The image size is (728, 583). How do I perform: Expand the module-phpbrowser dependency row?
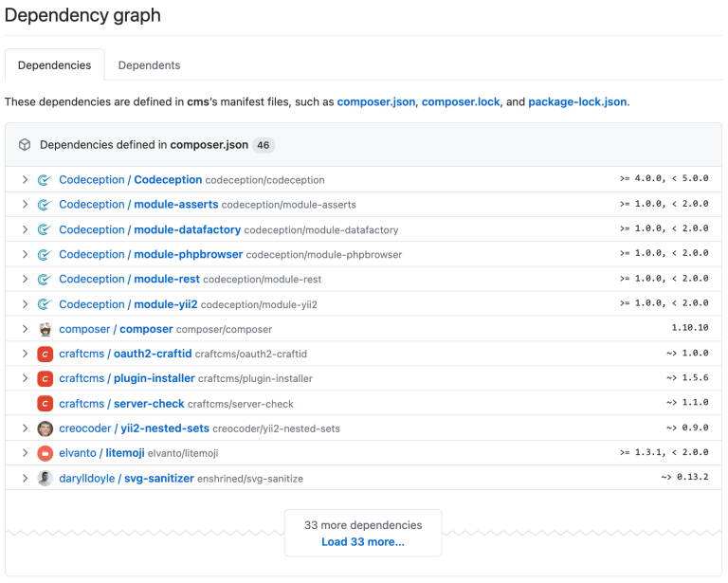pyautogui.click(x=25, y=254)
